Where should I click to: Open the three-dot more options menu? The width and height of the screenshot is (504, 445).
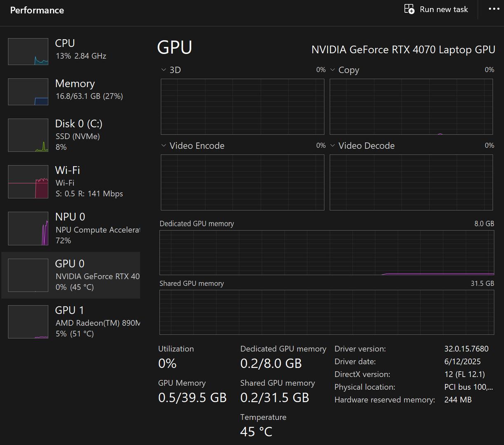(x=494, y=9)
